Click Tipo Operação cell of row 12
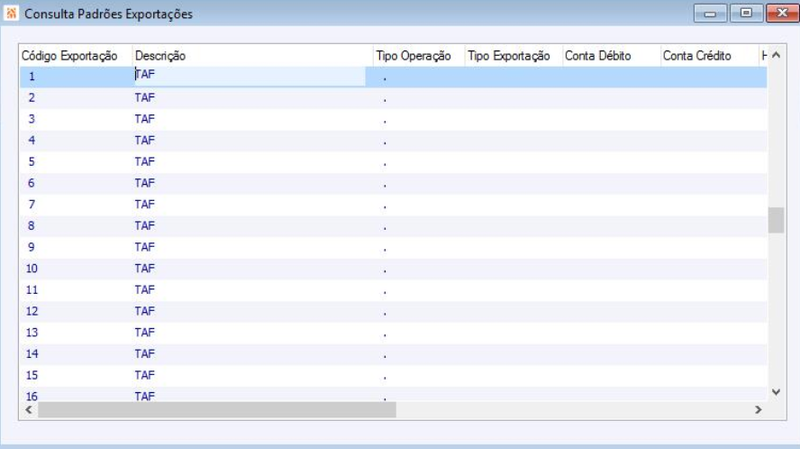 pos(419,312)
